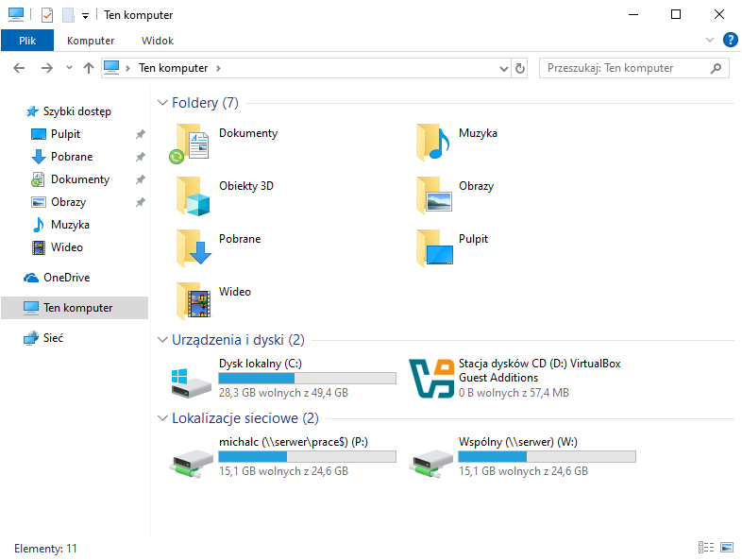742x560 pixels.
Task: Click the Urządzenia i dyski (2) heading
Action: pos(238,340)
